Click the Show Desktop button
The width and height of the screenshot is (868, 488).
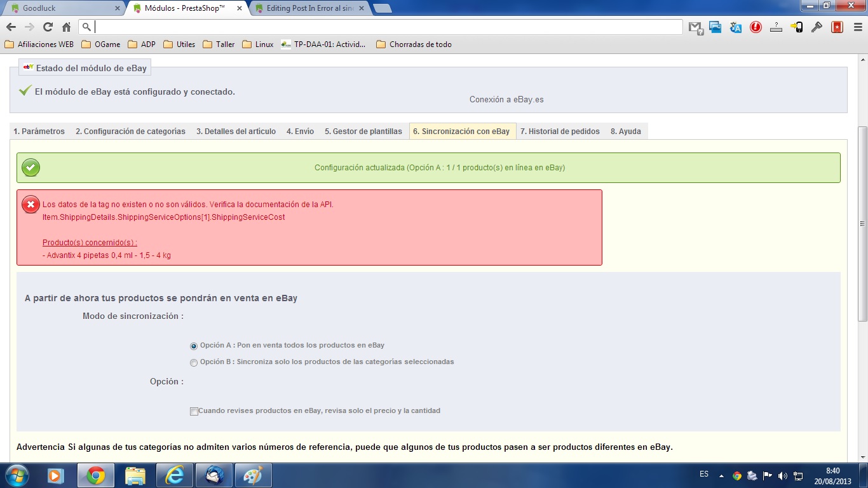click(863, 475)
